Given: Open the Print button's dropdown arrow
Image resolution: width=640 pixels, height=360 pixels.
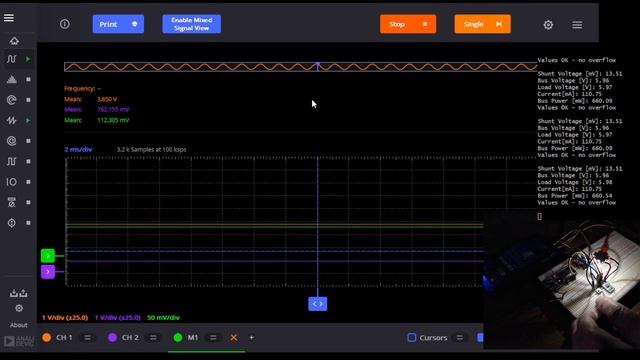Looking at the screenshot, I should pyautogui.click(x=134, y=24).
